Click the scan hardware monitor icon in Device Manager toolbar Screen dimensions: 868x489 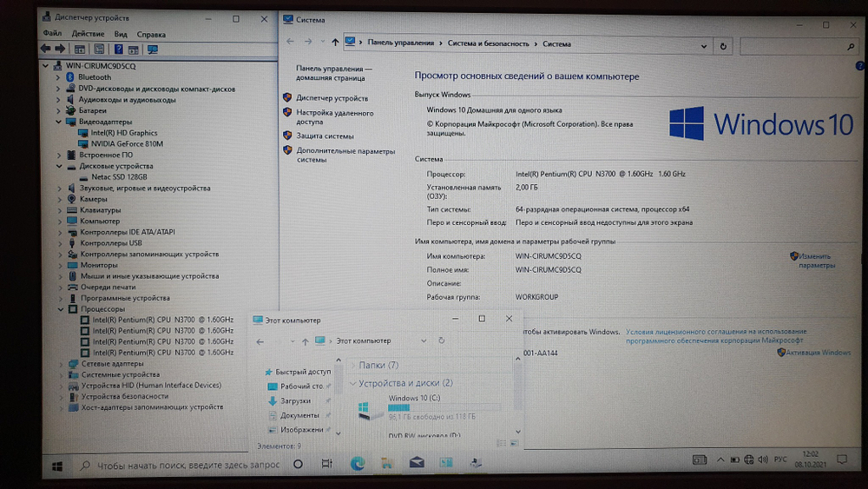click(x=153, y=50)
